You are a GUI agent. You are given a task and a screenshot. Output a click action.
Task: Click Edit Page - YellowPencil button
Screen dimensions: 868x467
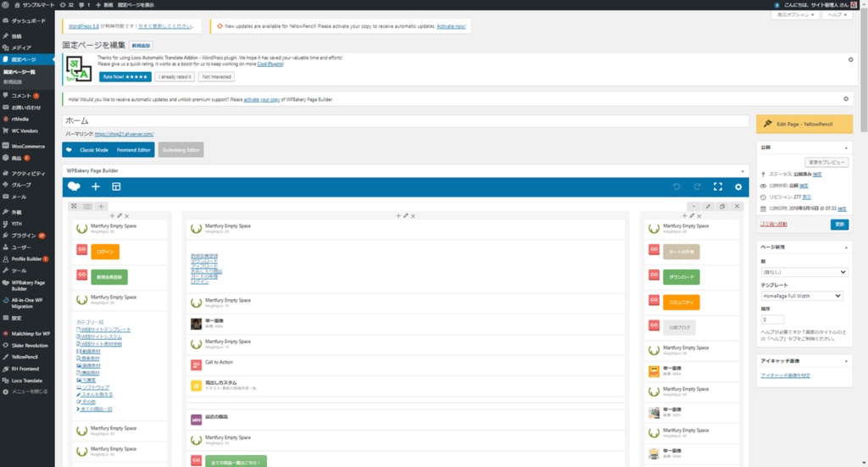click(x=804, y=124)
